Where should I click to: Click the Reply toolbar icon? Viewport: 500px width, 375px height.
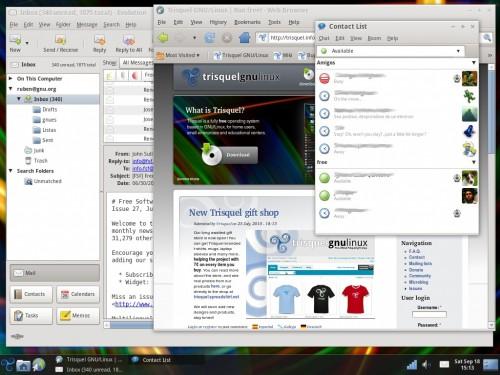click(x=99, y=43)
